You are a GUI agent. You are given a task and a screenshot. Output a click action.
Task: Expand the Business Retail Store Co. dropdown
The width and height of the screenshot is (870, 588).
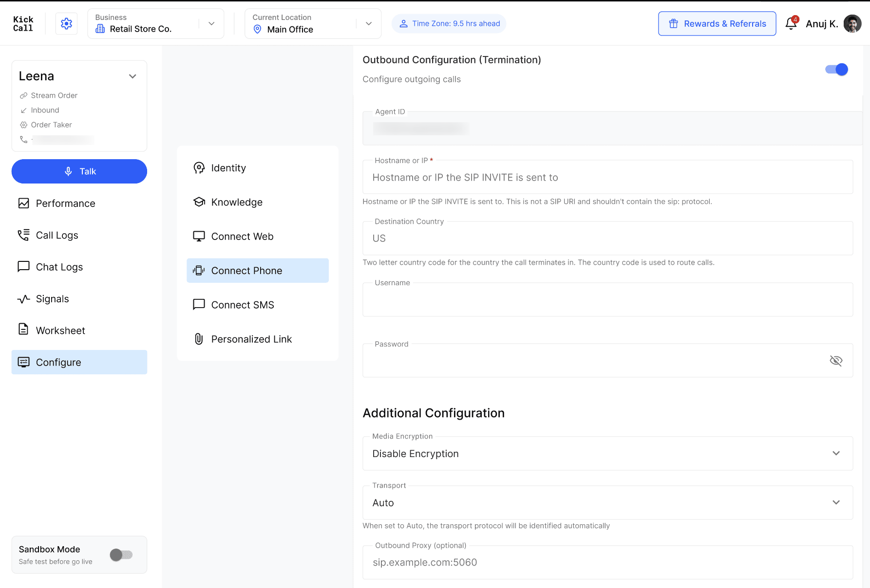pyautogui.click(x=211, y=23)
